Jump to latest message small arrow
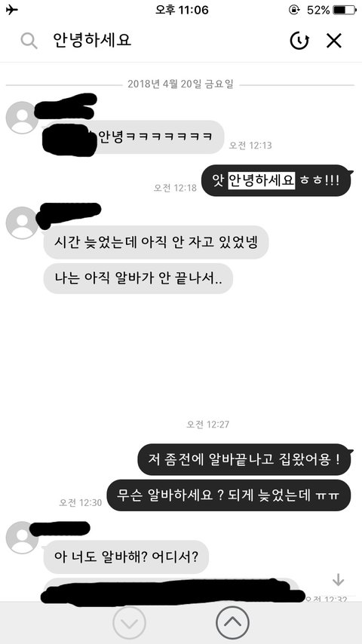This screenshot has width=362, height=644. [338, 579]
